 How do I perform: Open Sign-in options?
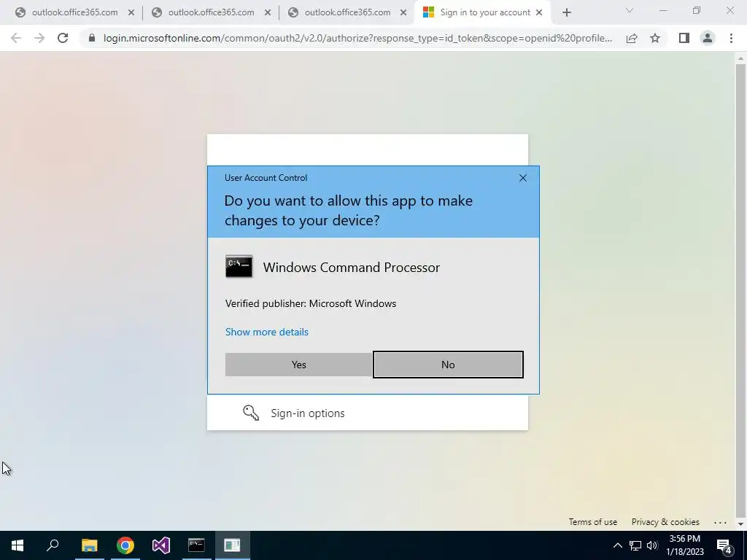(307, 413)
